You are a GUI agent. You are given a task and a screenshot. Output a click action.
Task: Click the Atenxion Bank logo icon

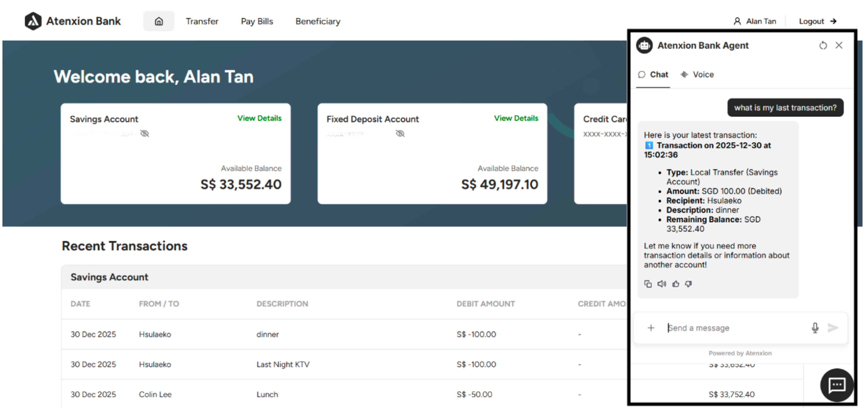pyautogui.click(x=33, y=21)
